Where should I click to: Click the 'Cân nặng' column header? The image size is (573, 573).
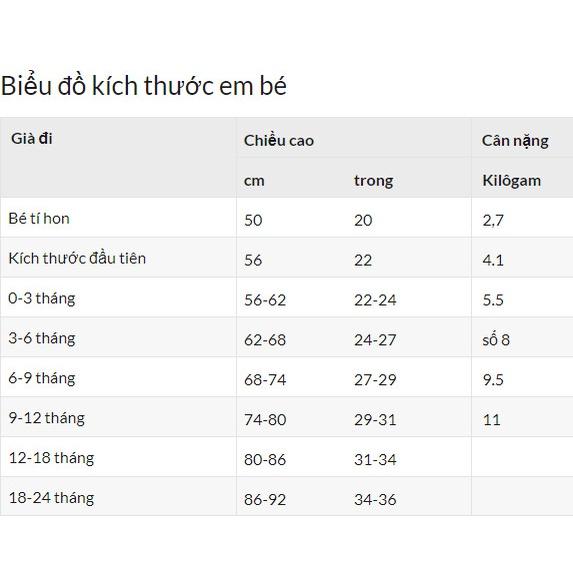[x=515, y=141]
